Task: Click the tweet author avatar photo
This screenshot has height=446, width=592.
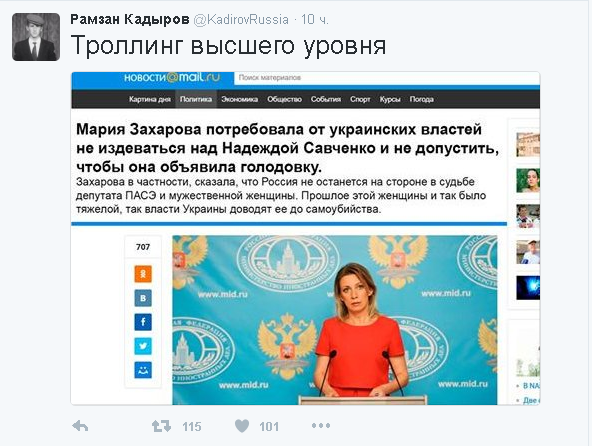Action: pyautogui.click(x=36, y=37)
